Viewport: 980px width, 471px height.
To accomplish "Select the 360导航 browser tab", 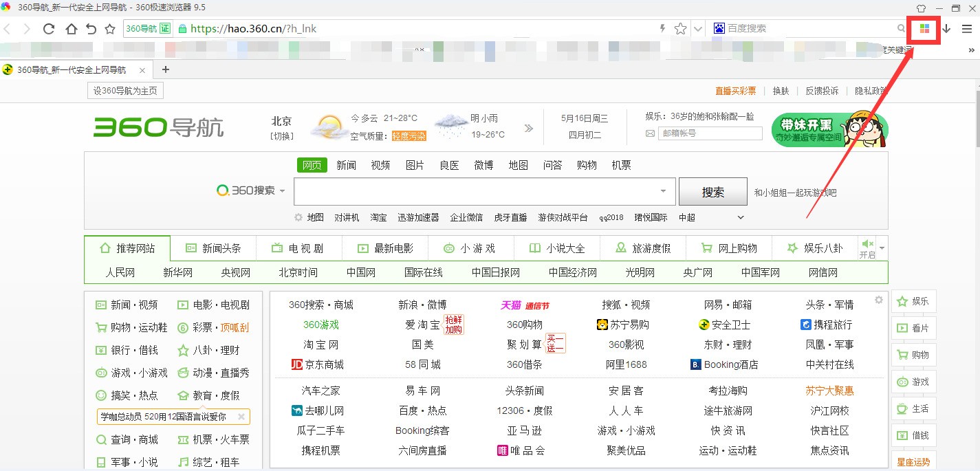I will pos(76,69).
